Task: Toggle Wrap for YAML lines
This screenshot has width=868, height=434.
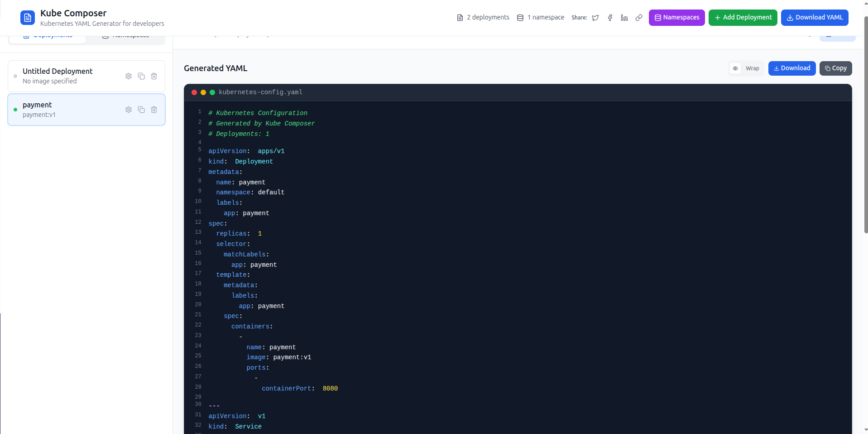Action: pyautogui.click(x=753, y=68)
